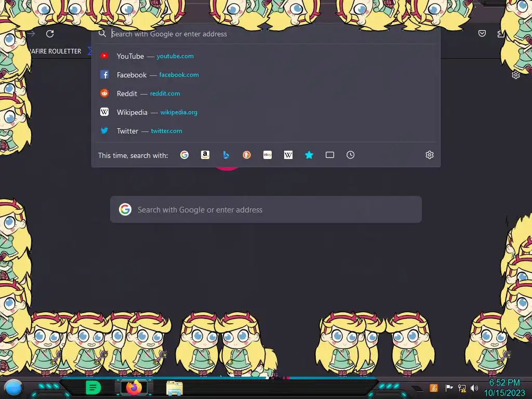Open the Facebook suggestion
The image size is (532, 399).
pos(265,75)
